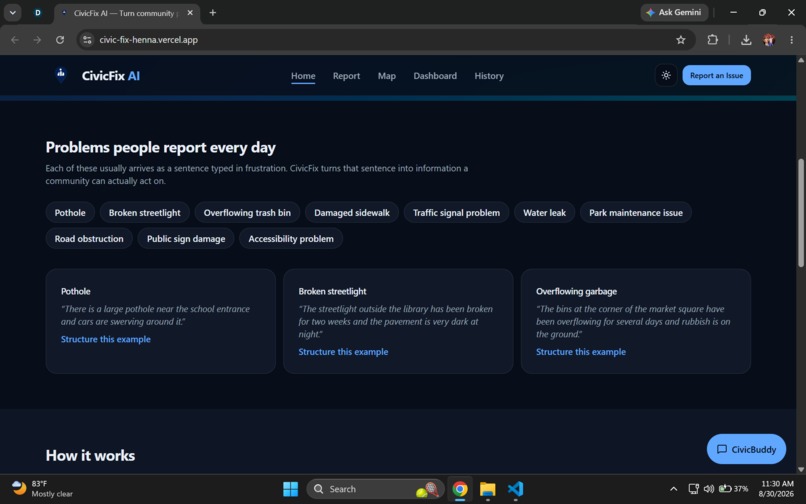Click the volume speaker icon
The image size is (806, 504).
(709, 489)
